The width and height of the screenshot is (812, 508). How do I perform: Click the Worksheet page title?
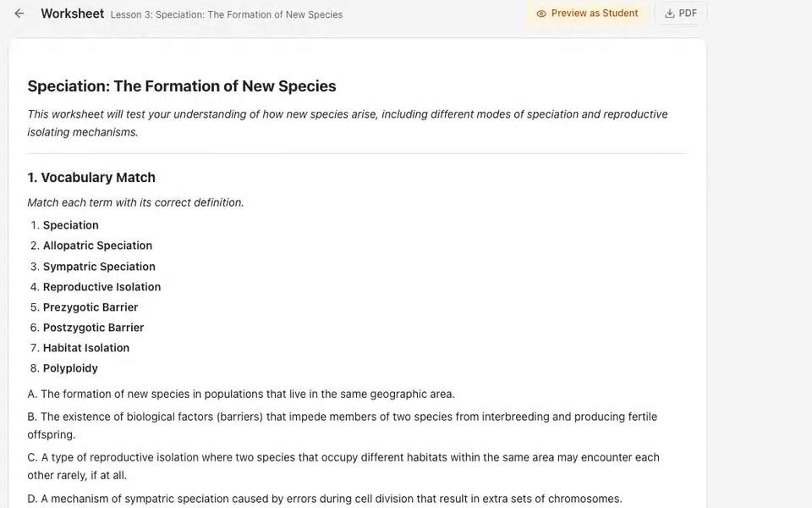pos(73,14)
